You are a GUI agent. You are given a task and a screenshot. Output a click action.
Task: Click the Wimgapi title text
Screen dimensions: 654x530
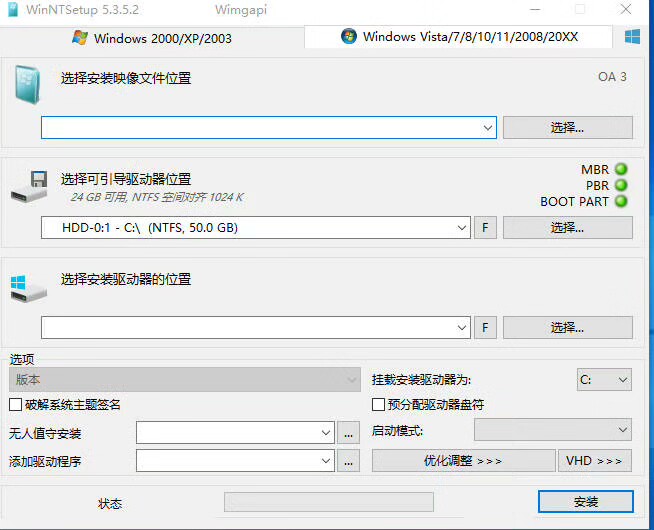click(x=241, y=10)
